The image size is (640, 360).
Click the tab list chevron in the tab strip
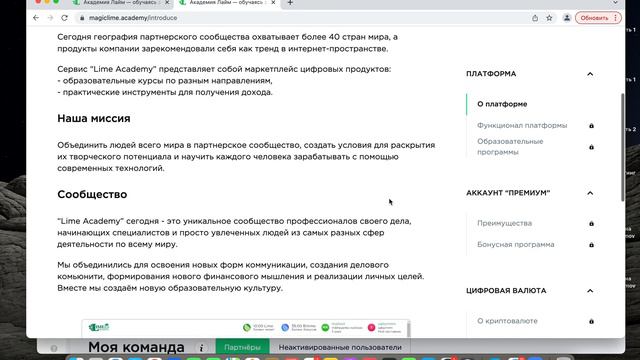click(615, 2)
